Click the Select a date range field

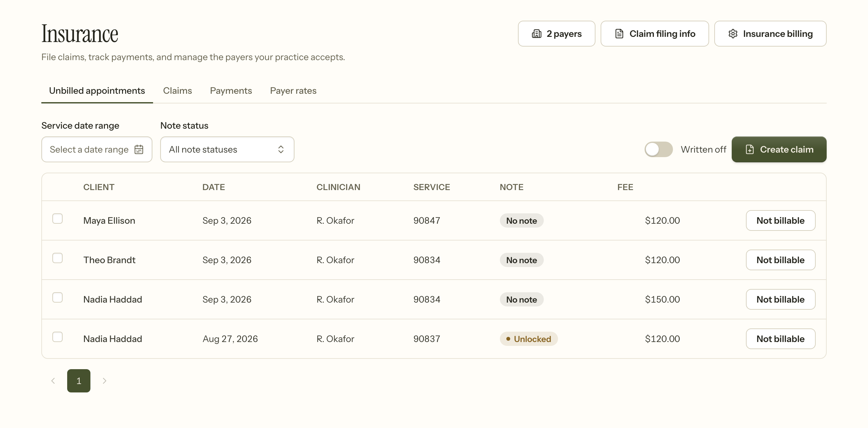pyautogui.click(x=97, y=149)
